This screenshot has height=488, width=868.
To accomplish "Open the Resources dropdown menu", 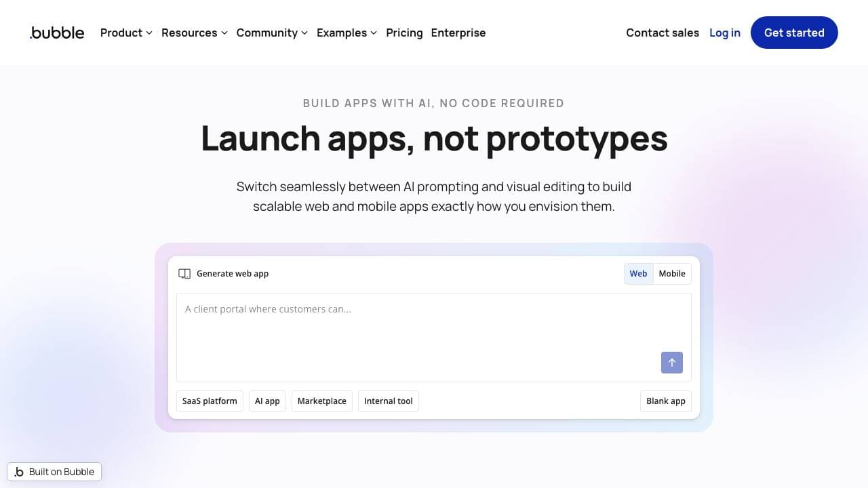I will [x=194, y=33].
